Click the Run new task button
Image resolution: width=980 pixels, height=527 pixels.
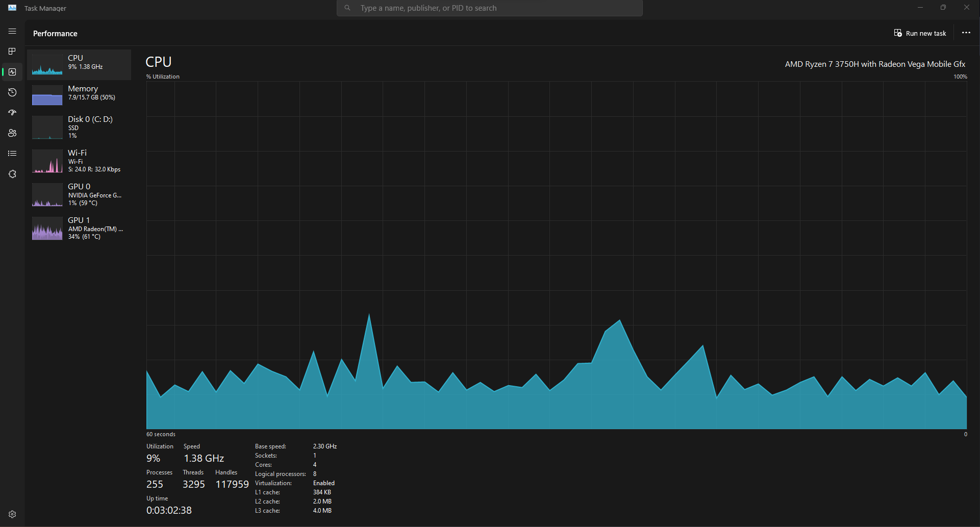point(920,33)
